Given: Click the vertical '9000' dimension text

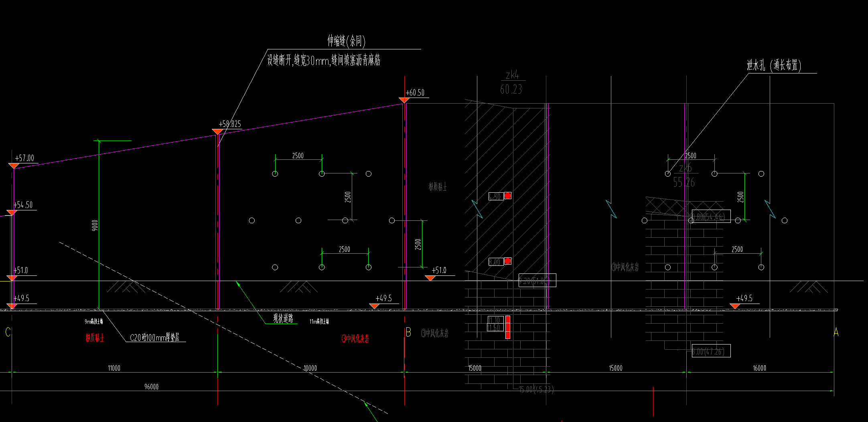Looking at the screenshot, I should 95,225.
